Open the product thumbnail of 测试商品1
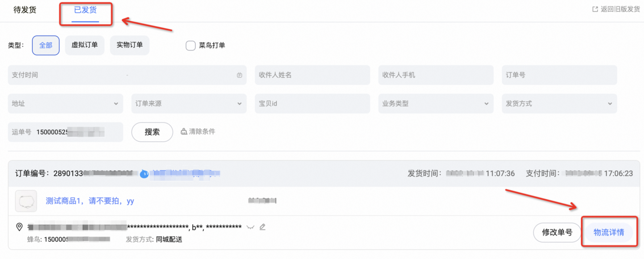This screenshot has height=259, width=644. point(26,201)
